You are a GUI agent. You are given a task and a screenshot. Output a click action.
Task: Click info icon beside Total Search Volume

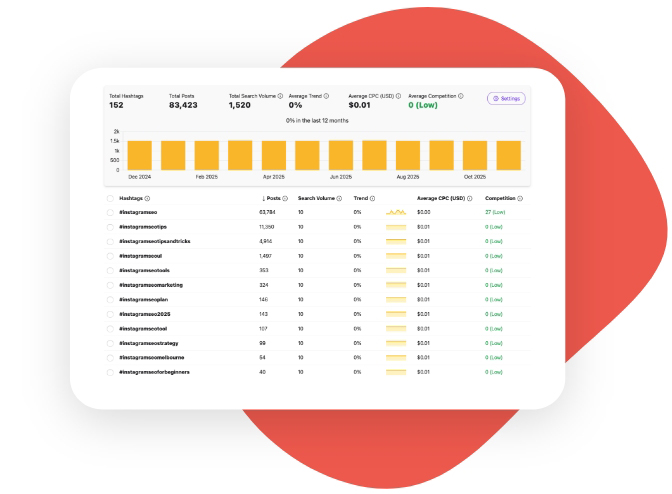point(280,96)
